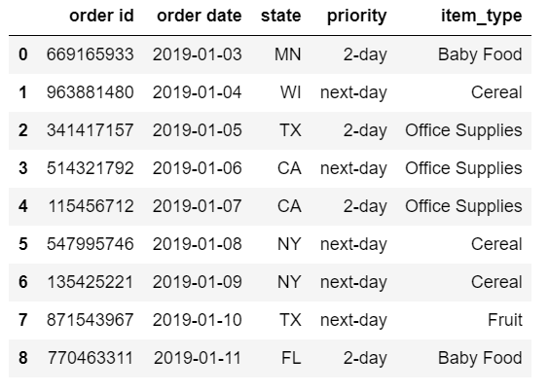
Task: Click the 'order date' column header
Action: click(x=200, y=16)
